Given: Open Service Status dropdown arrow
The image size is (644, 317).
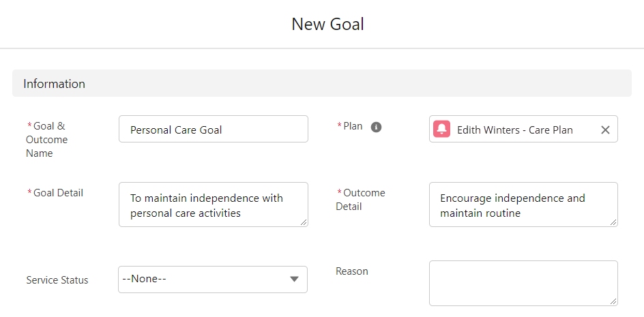Looking at the screenshot, I should point(293,280).
